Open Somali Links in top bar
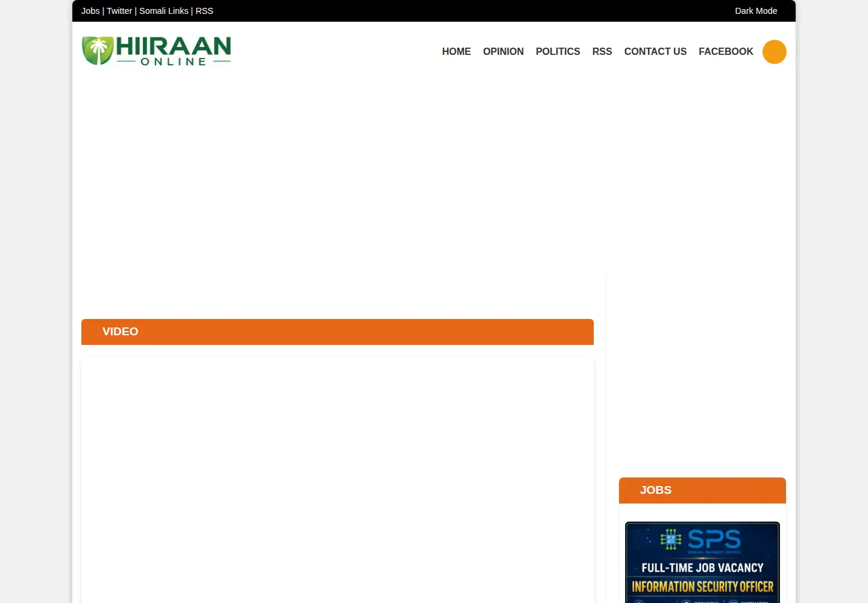This screenshot has height=603, width=868. pyautogui.click(x=164, y=11)
